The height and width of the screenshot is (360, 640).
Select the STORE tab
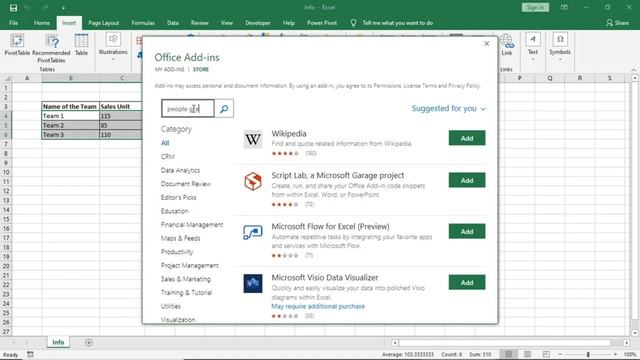pos(201,69)
